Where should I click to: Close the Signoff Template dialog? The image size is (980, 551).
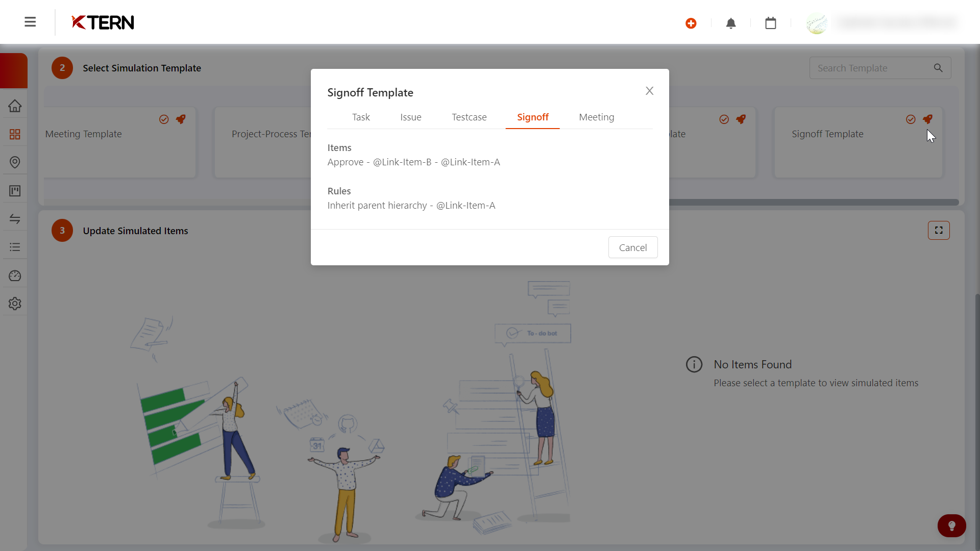[649, 91]
